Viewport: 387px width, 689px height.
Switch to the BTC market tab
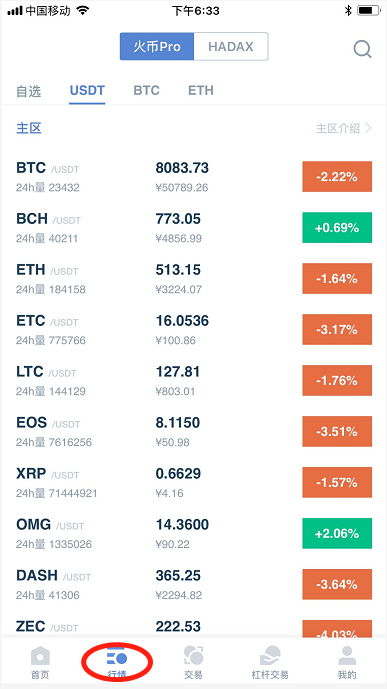click(x=146, y=91)
